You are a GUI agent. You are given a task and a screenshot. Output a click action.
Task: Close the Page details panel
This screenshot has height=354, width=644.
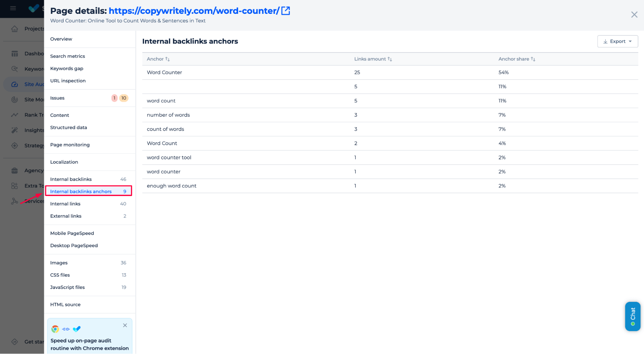coord(634,14)
